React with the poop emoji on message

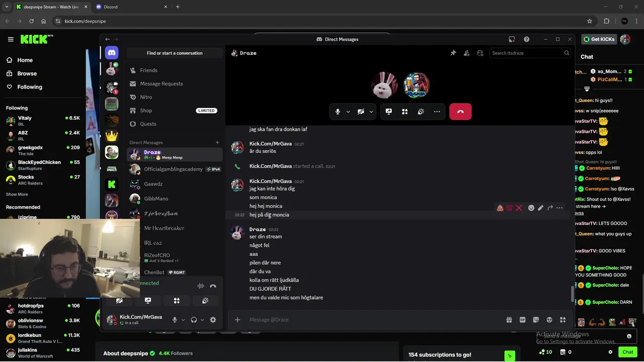(x=500, y=208)
